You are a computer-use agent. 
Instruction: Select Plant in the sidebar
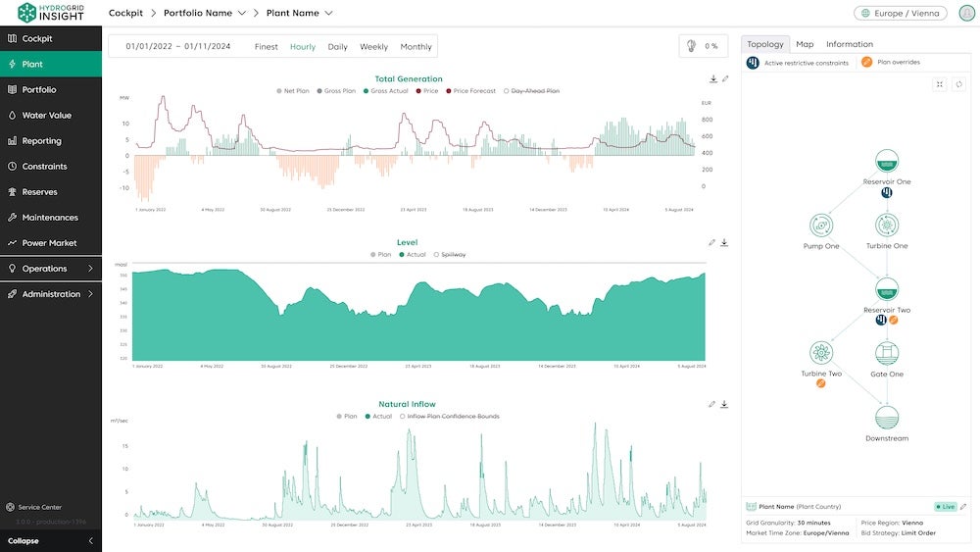(x=51, y=64)
